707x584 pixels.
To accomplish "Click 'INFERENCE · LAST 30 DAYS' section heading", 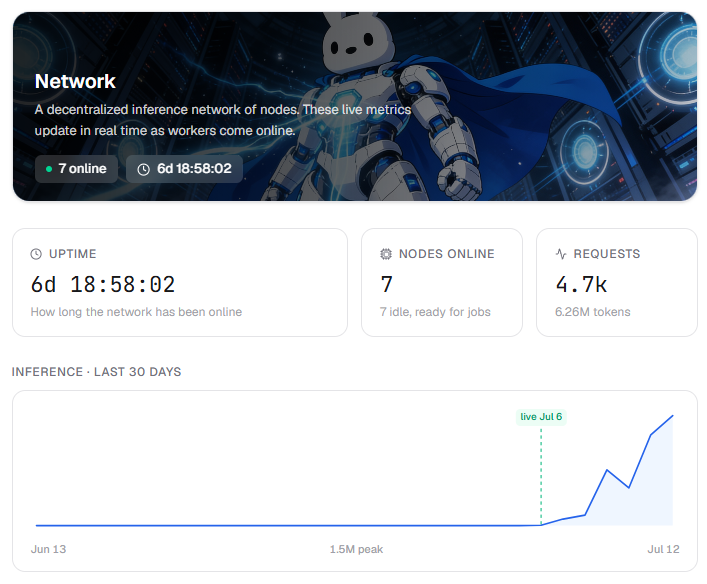I will pyautogui.click(x=96, y=372).
